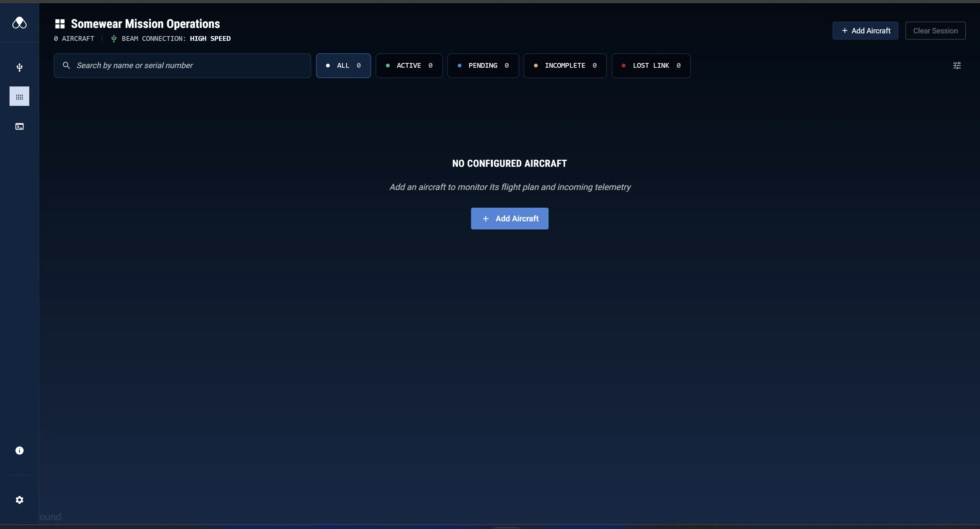This screenshot has height=529, width=980.
Task: Select the INCOMPLETE filter tab
Action: (x=565, y=65)
